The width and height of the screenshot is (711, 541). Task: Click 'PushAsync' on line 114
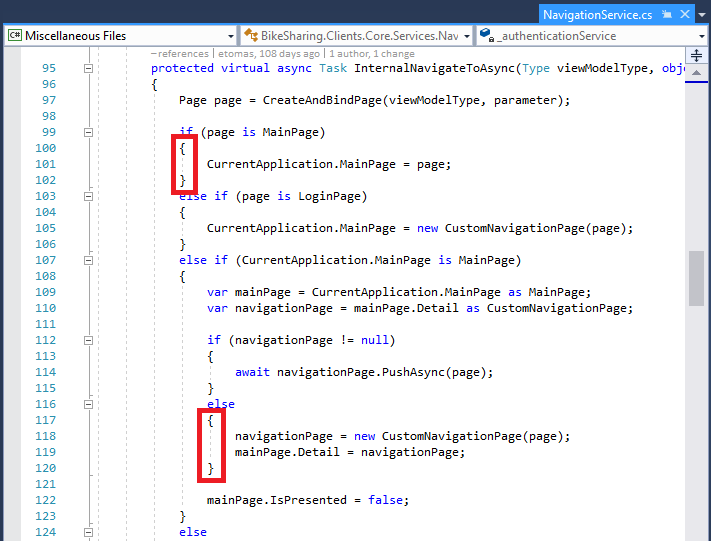pos(413,372)
